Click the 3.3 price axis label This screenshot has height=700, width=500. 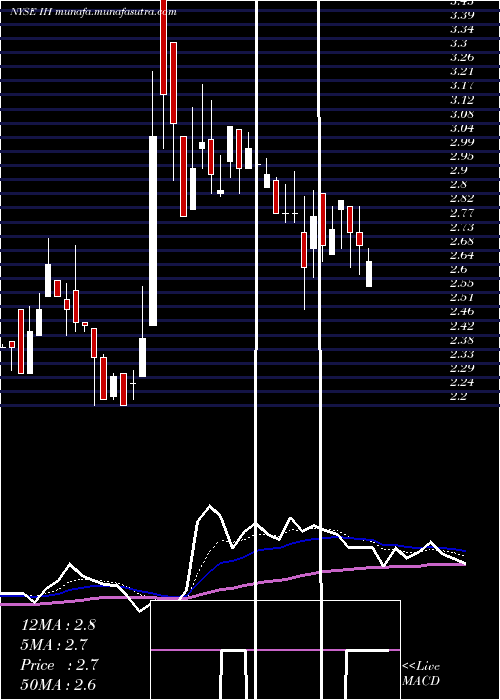(459, 43)
